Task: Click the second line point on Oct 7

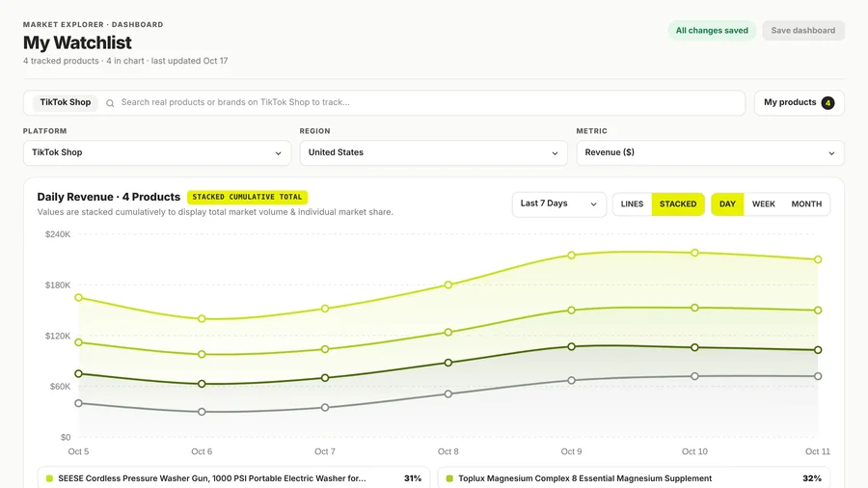Action: point(325,349)
